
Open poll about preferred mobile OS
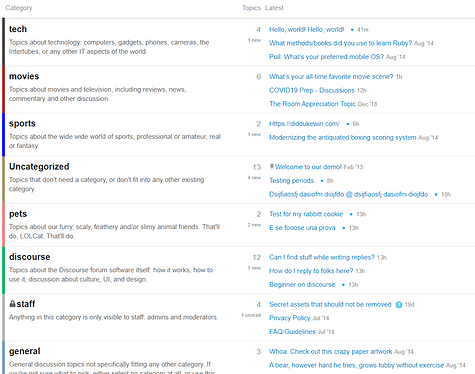click(x=326, y=57)
